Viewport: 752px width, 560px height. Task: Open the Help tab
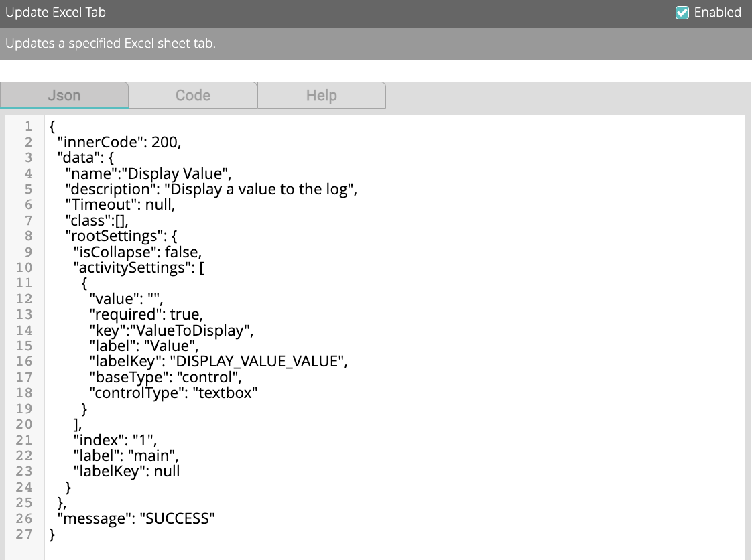321,95
